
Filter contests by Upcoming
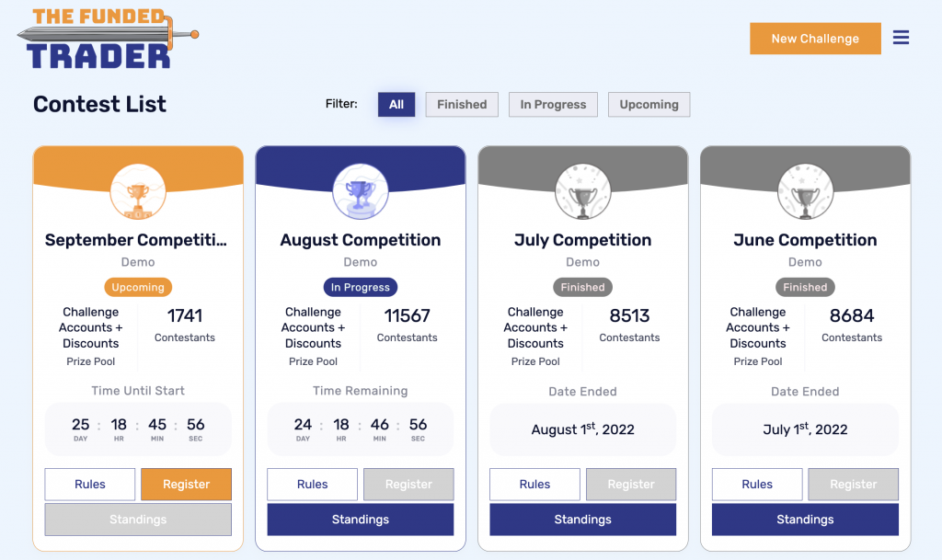649,105
